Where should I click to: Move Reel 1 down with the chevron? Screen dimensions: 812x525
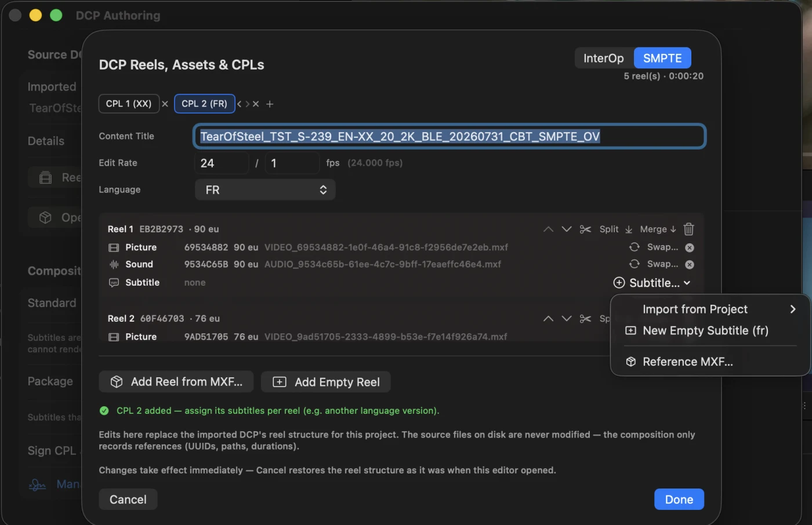(x=567, y=229)
